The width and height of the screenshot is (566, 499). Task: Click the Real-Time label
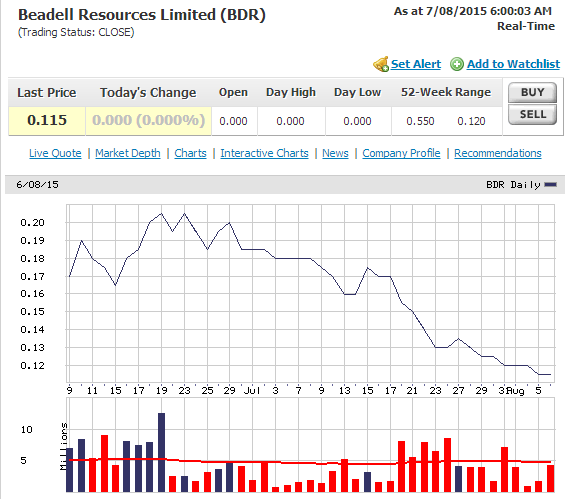click(x=526, y=26)
